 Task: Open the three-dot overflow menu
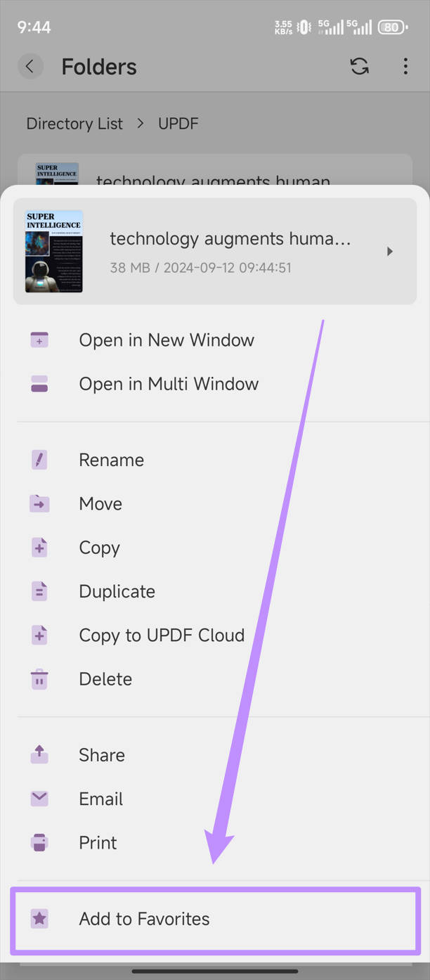pos(405,67)
